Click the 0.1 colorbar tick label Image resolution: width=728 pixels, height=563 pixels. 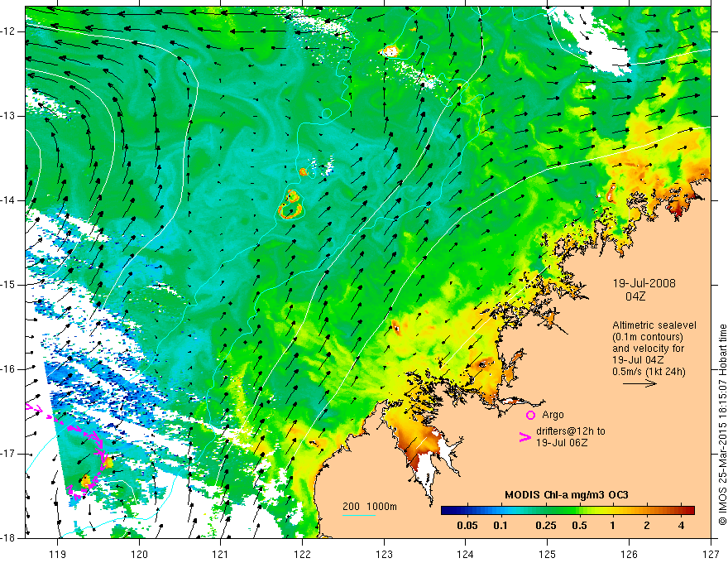[500, 526]
